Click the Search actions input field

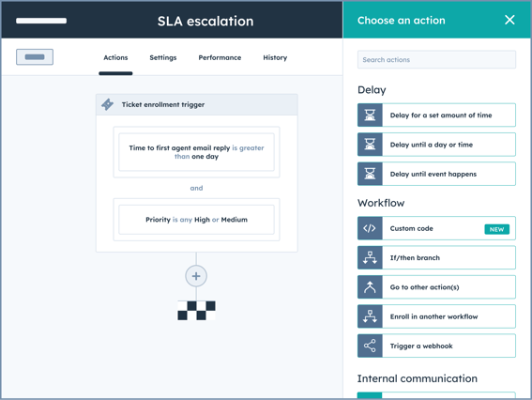click(x=436, y=60)
